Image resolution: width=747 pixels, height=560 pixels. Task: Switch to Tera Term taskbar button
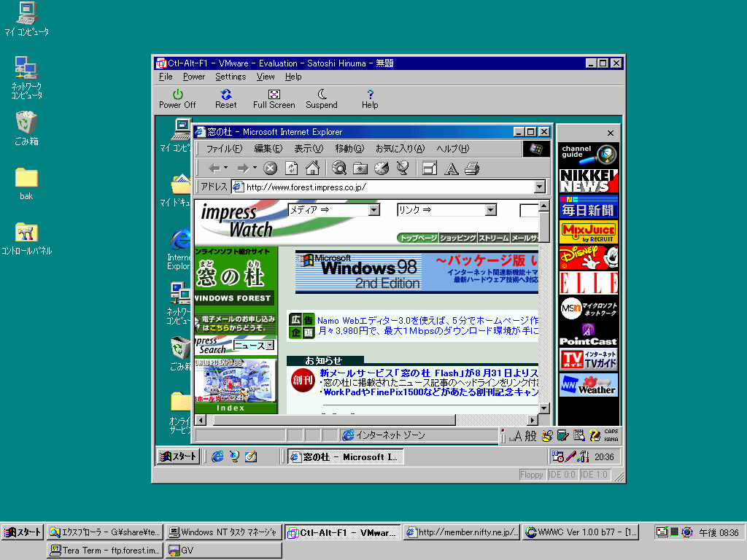[105, 551]
